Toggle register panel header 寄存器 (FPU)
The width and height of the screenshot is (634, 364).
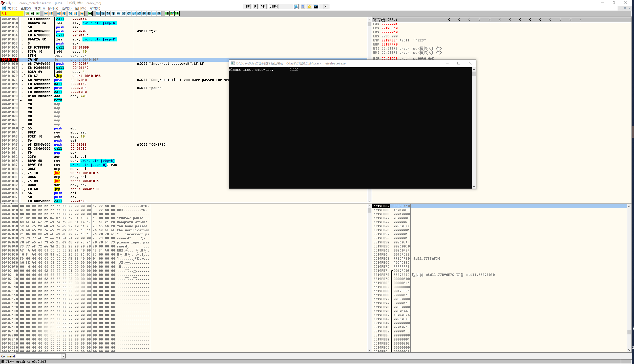coord(385,20)
